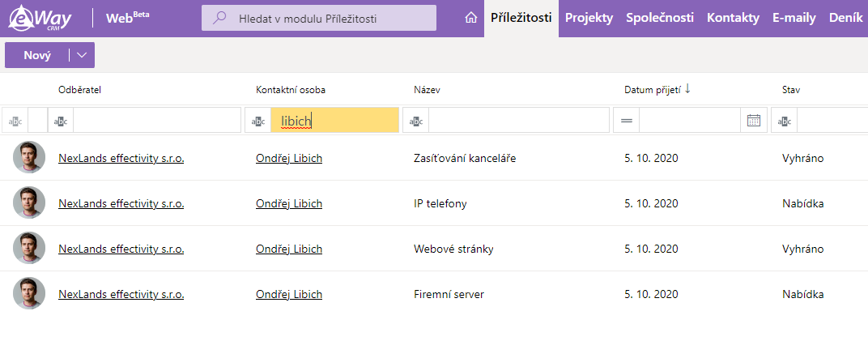Click the abc filter icon for Název
The height and width of the screenshot is (341, 868).
416,120
